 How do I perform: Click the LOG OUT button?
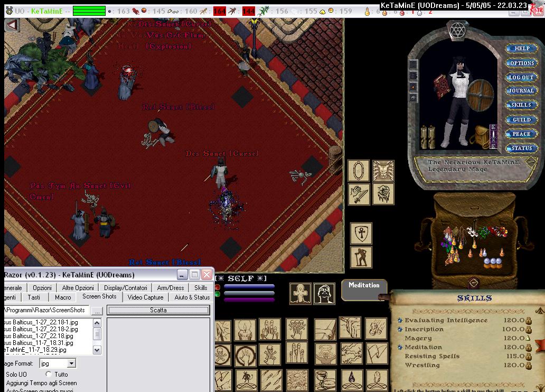point(521,77)
